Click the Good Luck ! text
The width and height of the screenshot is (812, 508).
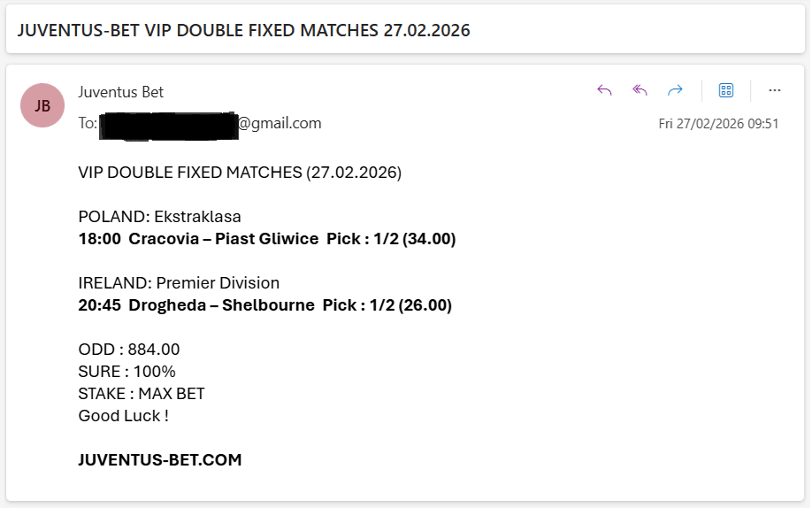[124, 416]
